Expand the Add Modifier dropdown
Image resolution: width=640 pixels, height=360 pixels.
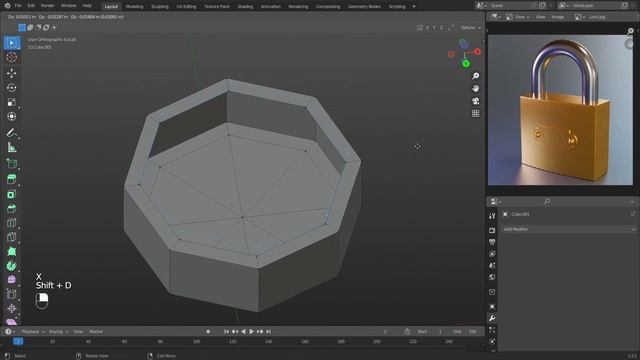(x=569, y=229)
